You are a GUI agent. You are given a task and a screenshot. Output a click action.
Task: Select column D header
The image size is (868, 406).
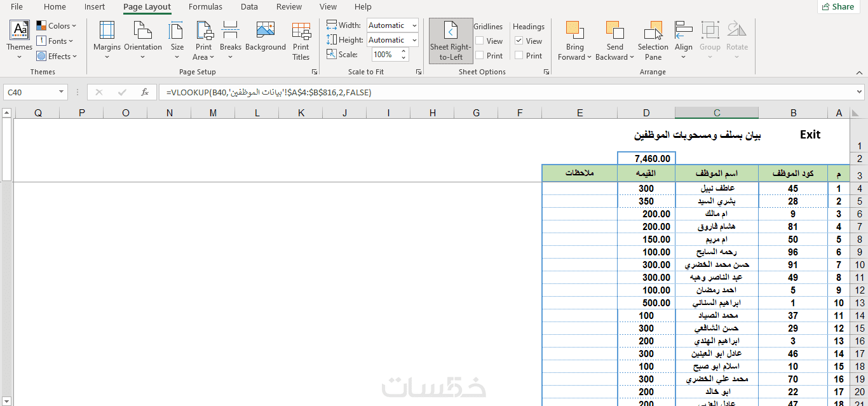click(646, 113)
